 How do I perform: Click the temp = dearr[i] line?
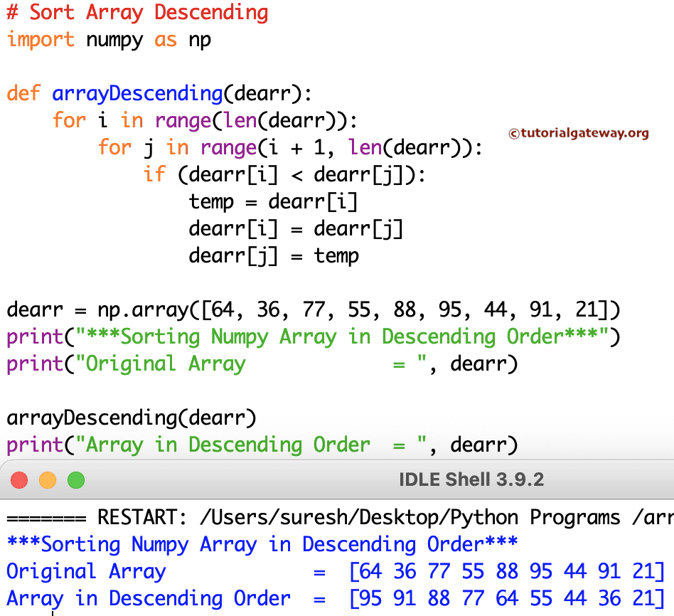click(x=274, y=201)
